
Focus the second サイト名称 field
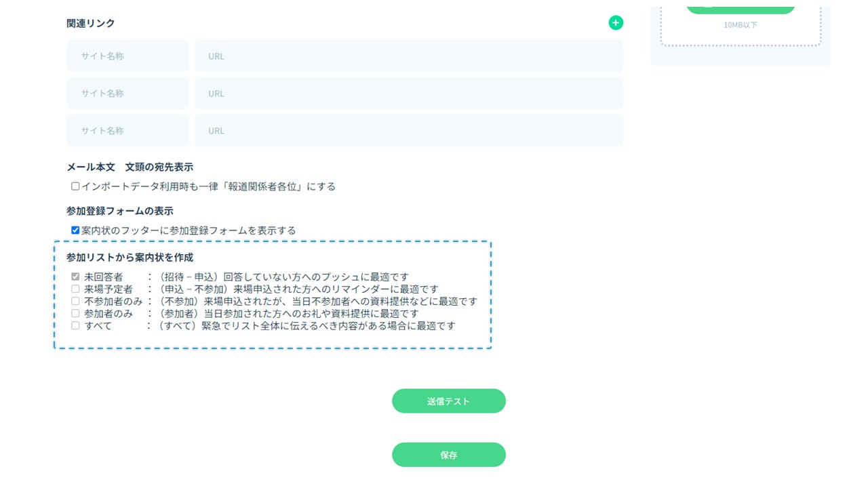point(127,94)
